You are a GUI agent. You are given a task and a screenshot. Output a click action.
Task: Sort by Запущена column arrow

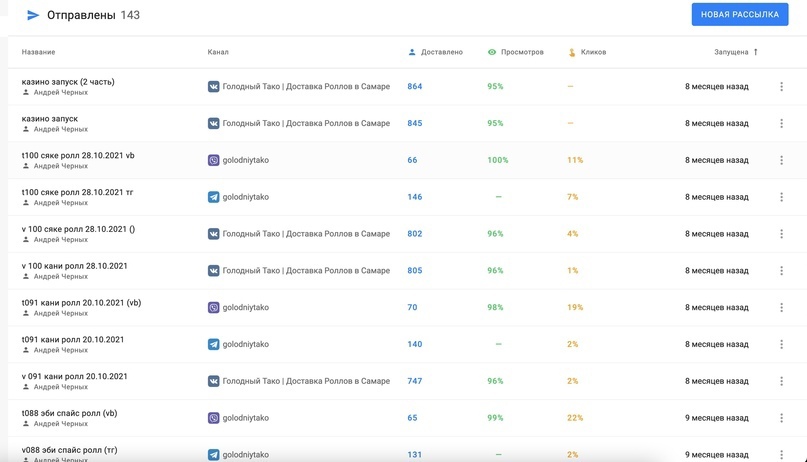click(x=756, y=52)
